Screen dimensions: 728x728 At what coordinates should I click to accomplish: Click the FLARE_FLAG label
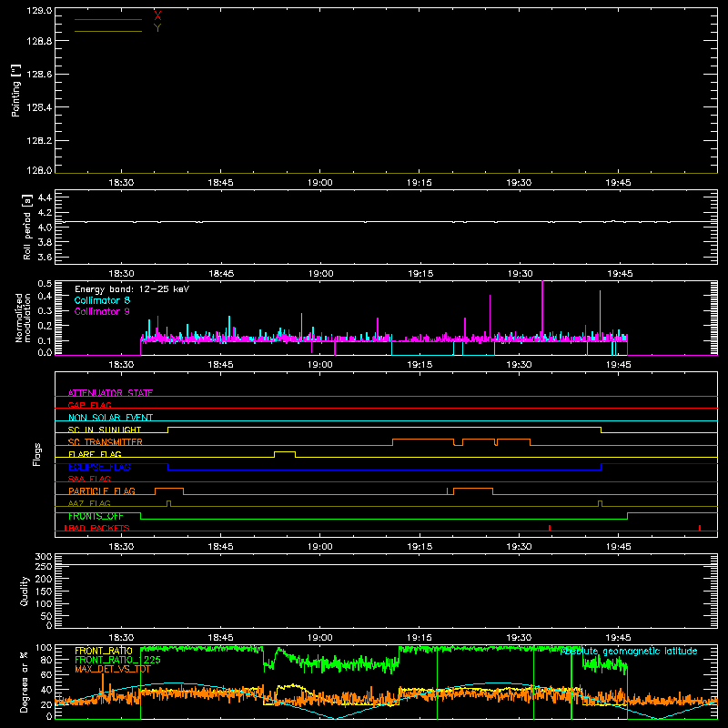[x=95, y=454]
